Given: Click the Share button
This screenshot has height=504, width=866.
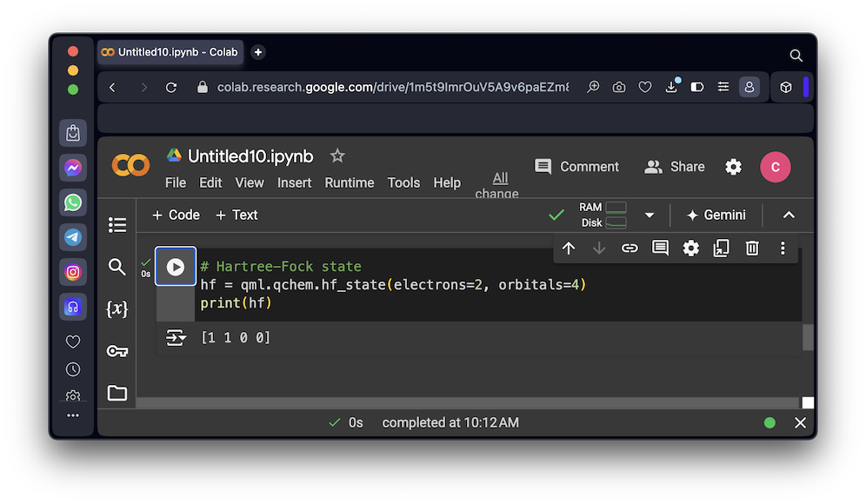Looking at the screenshot, I should point(674,167).
